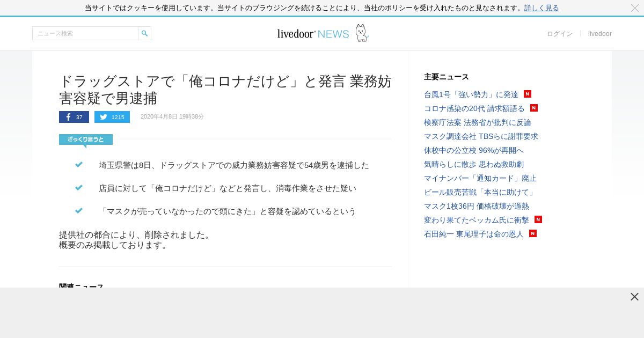This screenshot has height=338, width=644.
Task: Click the red N badge beside ベッカム氏
Action: [x=538, y=219]
